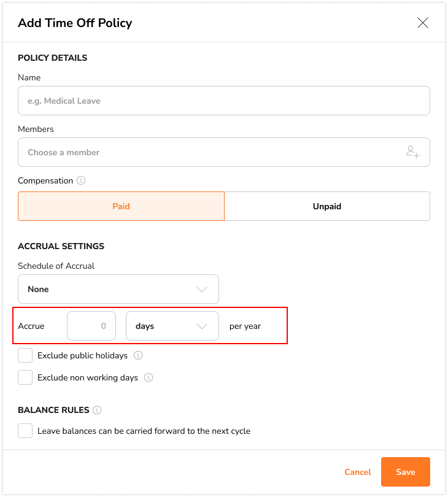Screen dimensions: 448x497
Task: Focus the policy Name input field
Action: click(223, 101)
